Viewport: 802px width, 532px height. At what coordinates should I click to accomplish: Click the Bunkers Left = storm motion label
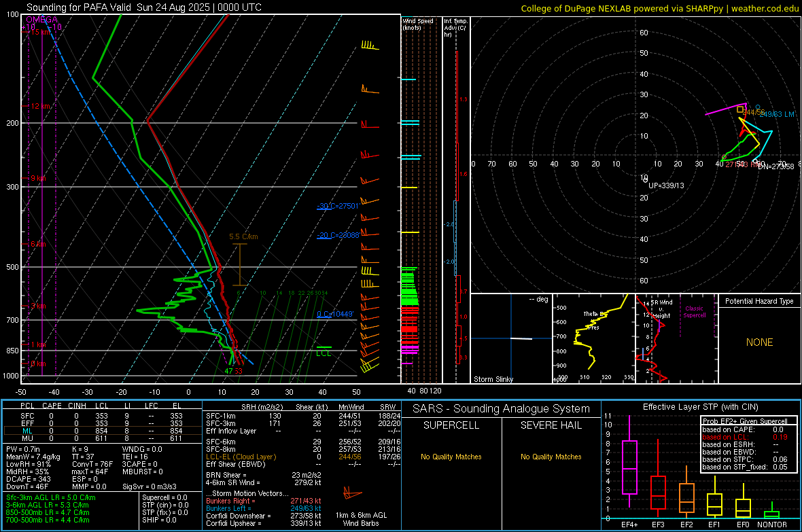point(228,508)
